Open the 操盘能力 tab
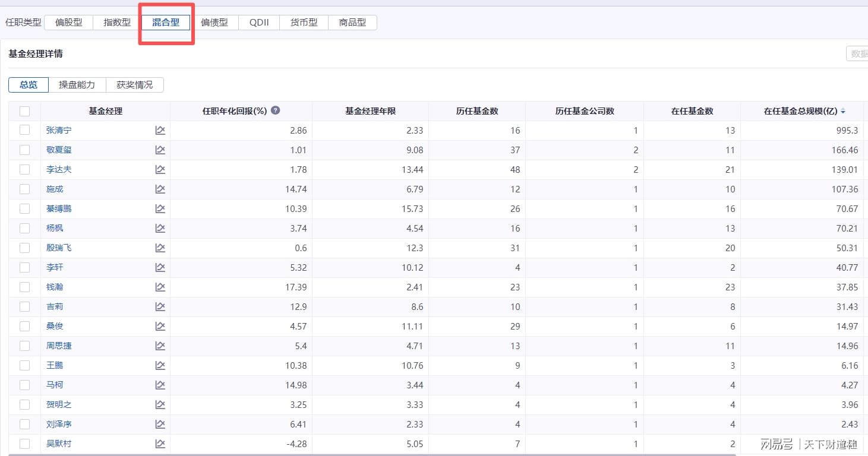The height and width of the screenshot is (456, 868). (77, 85)
